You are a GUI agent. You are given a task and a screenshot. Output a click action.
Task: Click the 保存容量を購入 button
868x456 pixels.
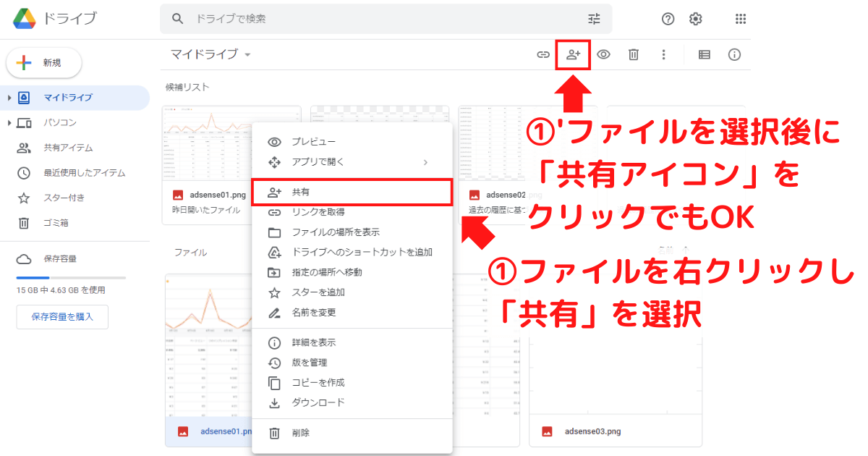point(62,316)
